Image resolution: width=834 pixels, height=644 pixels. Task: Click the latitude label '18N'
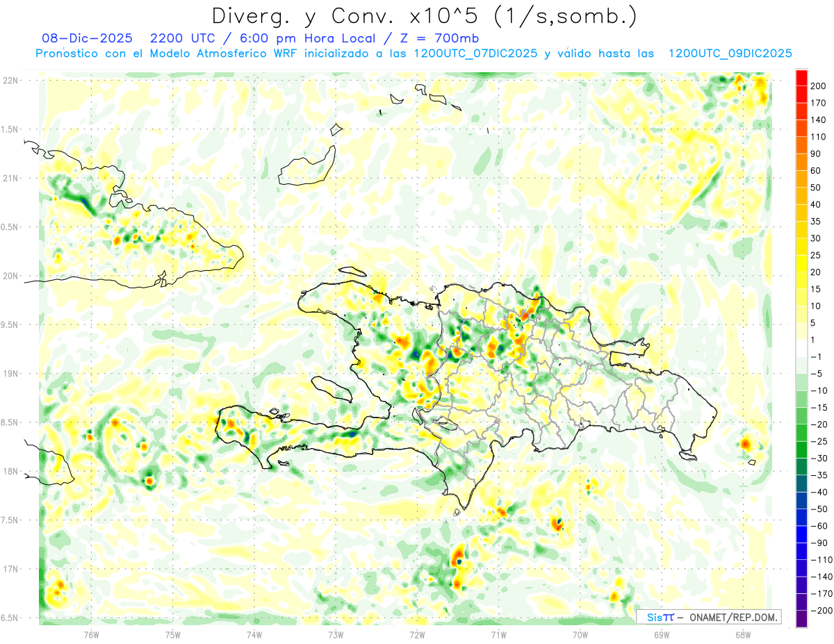click(10, 472)
